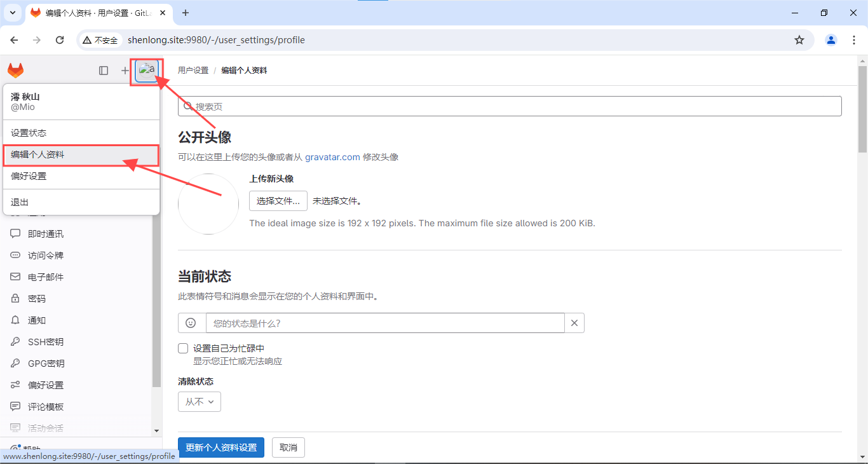
Task: Toggle the sidebar collapse icon
Action: coord(104,71)
